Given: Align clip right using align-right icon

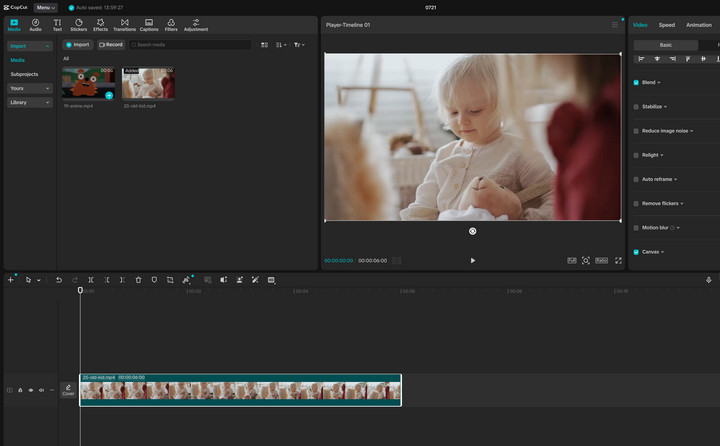Looking at the screenshot, I should coord(673,59).
